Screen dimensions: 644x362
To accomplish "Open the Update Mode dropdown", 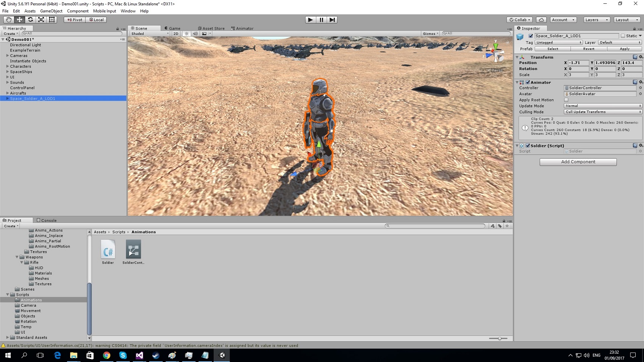I will (603, 106).
